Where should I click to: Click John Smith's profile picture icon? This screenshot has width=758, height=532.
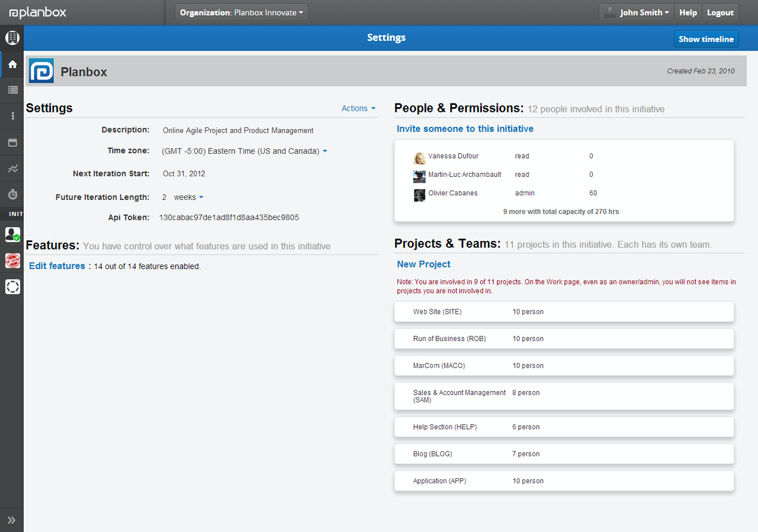[x=609, y=12]
